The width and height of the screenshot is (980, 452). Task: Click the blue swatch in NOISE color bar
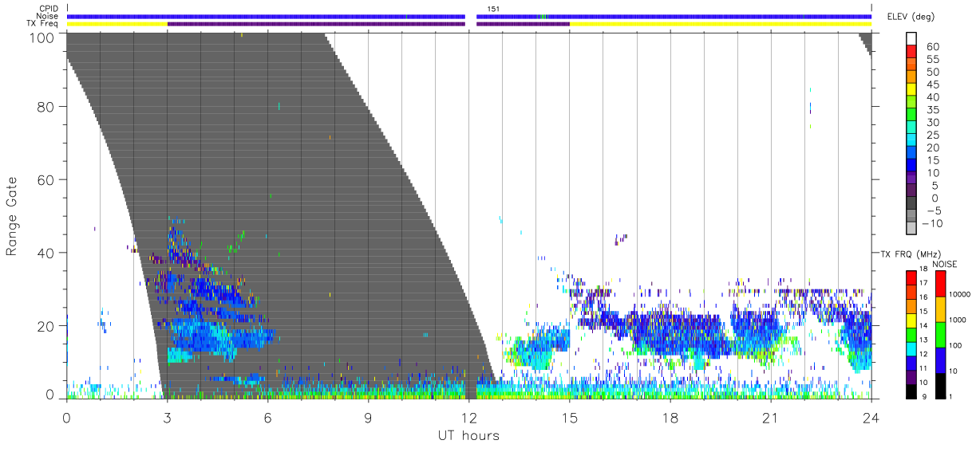940,360
